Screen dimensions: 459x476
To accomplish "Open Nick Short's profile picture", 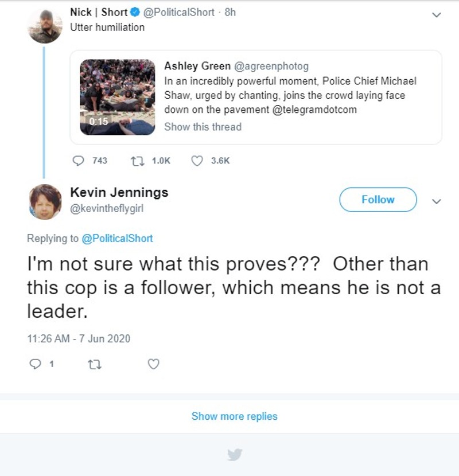I will 44,25.
